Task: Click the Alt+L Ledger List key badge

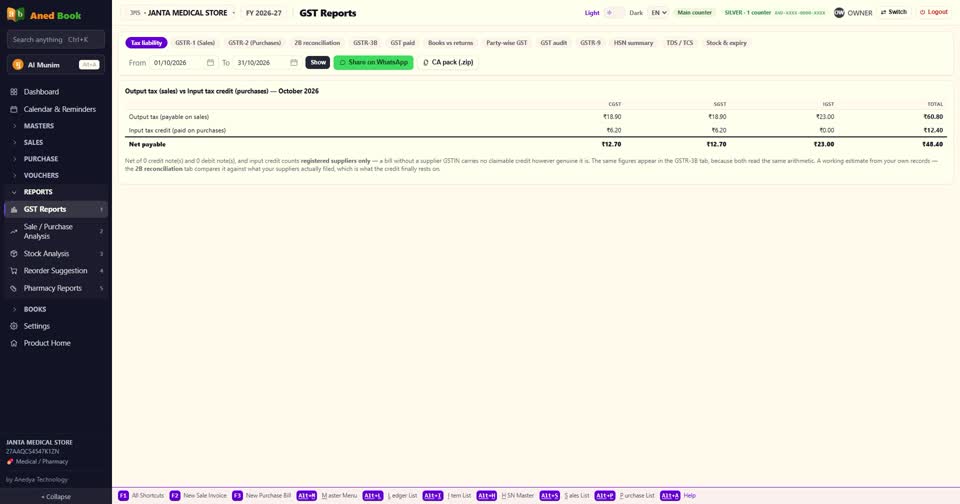Action: (x=373, y=495)
